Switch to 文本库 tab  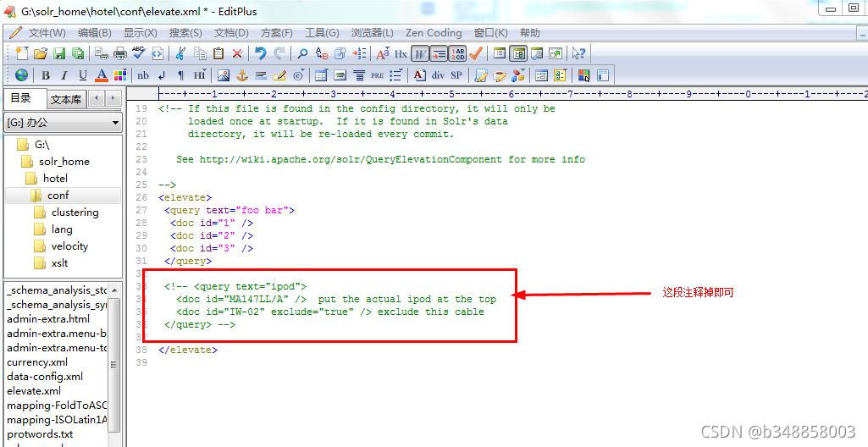pyautogui.click(x=66, y=100)
